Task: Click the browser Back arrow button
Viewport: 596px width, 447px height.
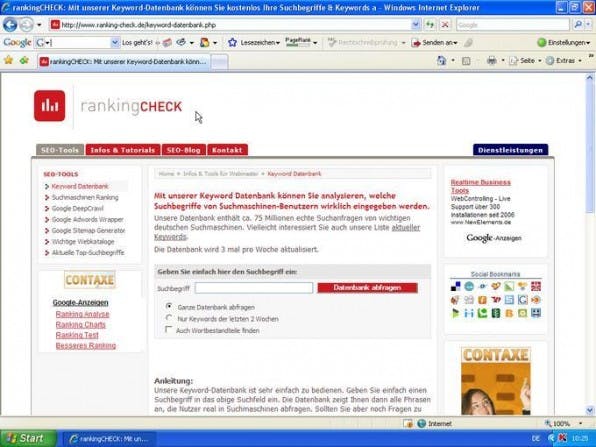Action: pos(10,25)
